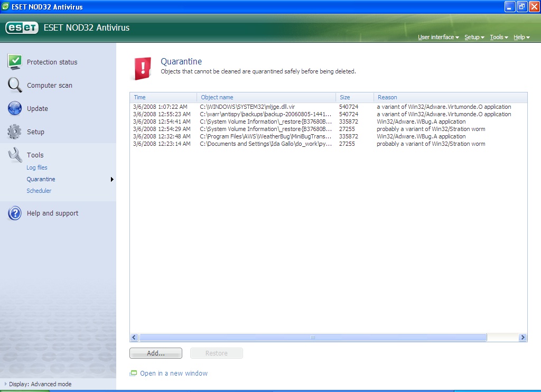This screenshot has height=392, width=541.
Task: Click the Restore button
Action: pos(216,353)
